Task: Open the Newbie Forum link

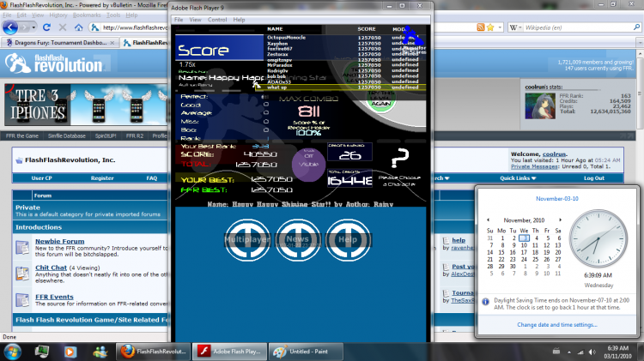Action: (x=59, y=241)
